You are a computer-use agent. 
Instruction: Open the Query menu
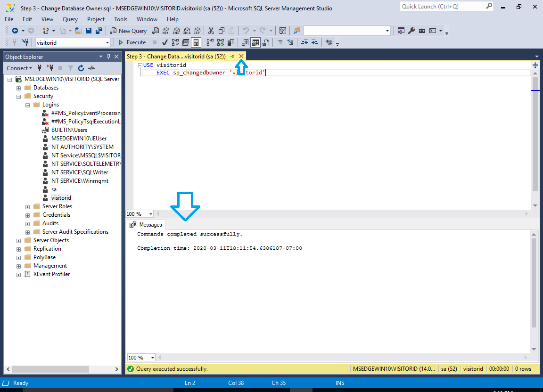[70, 19]
